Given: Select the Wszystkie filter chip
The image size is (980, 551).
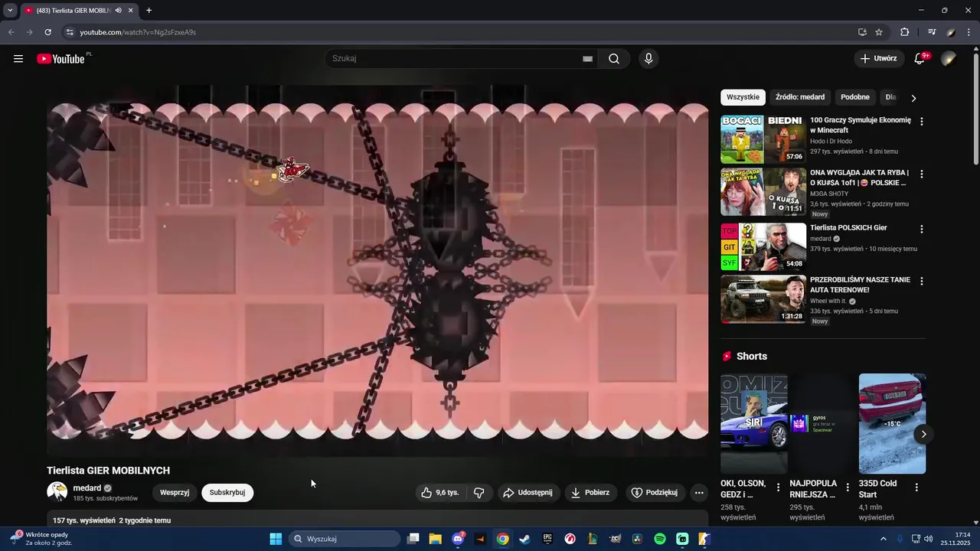Looking at the screenshot, I should tap(743, 97).
